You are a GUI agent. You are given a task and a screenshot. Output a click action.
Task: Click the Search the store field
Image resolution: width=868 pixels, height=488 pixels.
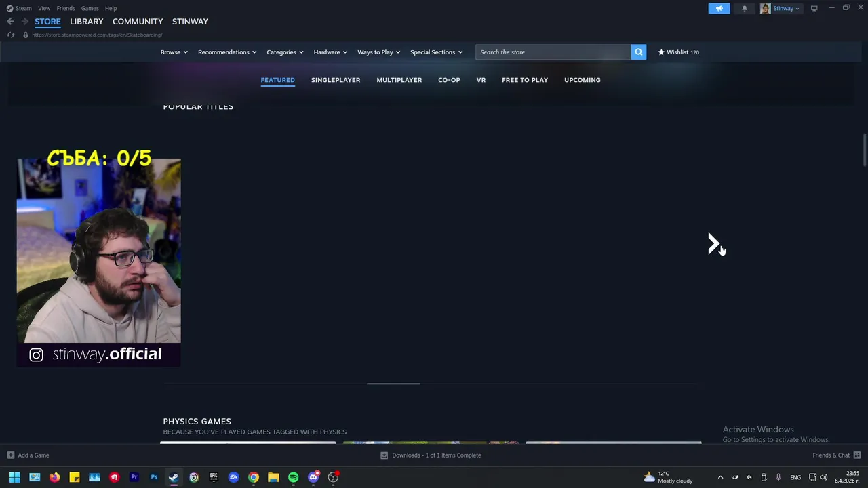pyautogui.click(x=553, y=52)
